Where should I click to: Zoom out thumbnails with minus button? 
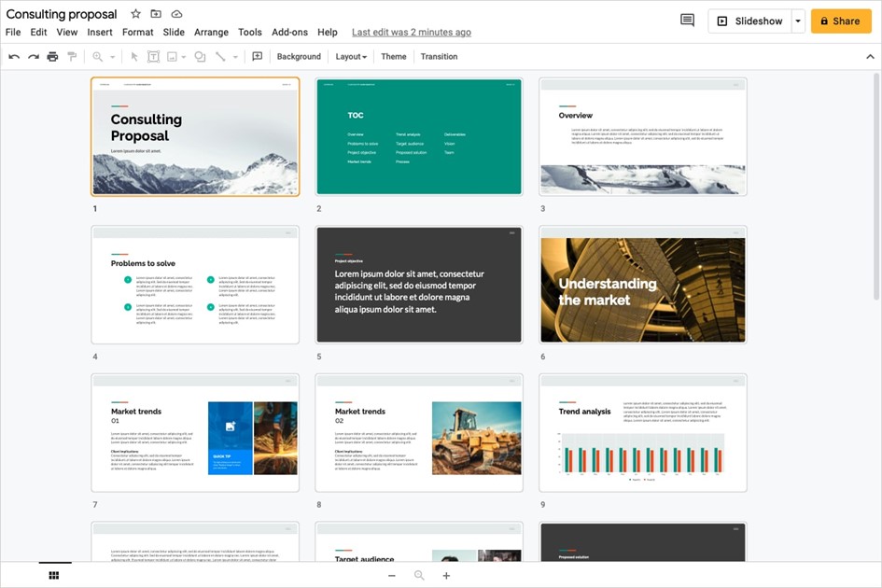(x=392, y=576)
